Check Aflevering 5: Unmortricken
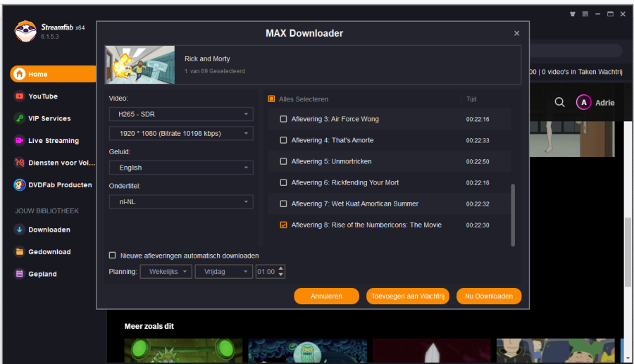 click(283, 162)
